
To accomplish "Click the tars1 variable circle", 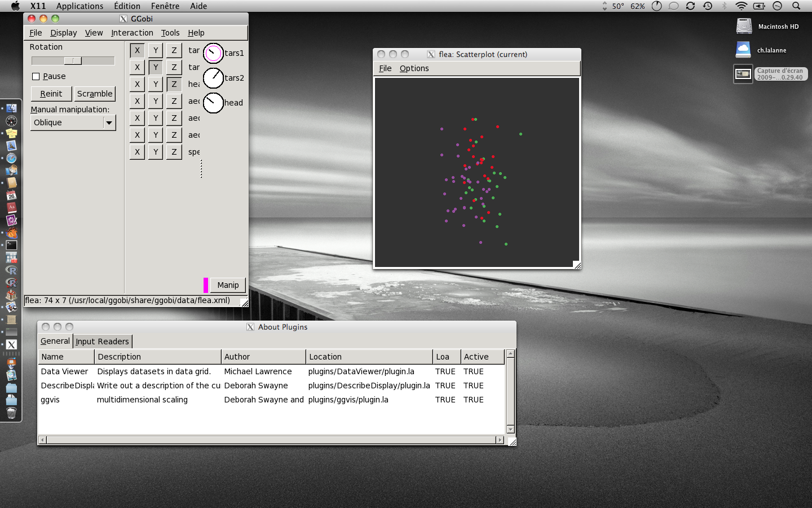I will [213, 54].
